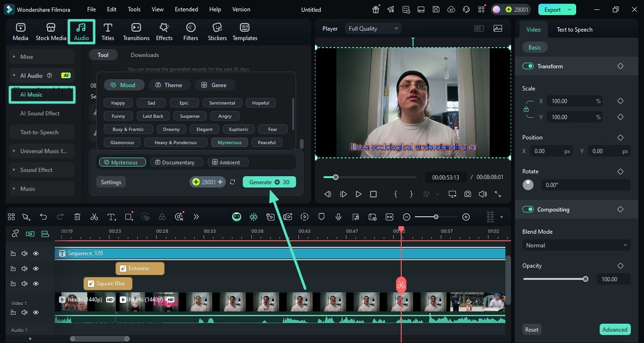The image size is (644, 343).
Task: Switch to the Downloads tab
Action: [145, 55]
